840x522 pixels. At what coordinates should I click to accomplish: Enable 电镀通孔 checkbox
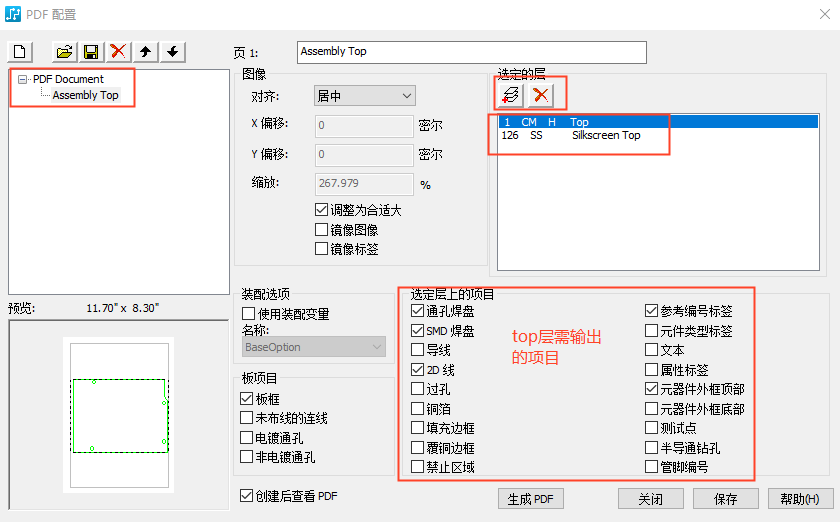(246, 438)
